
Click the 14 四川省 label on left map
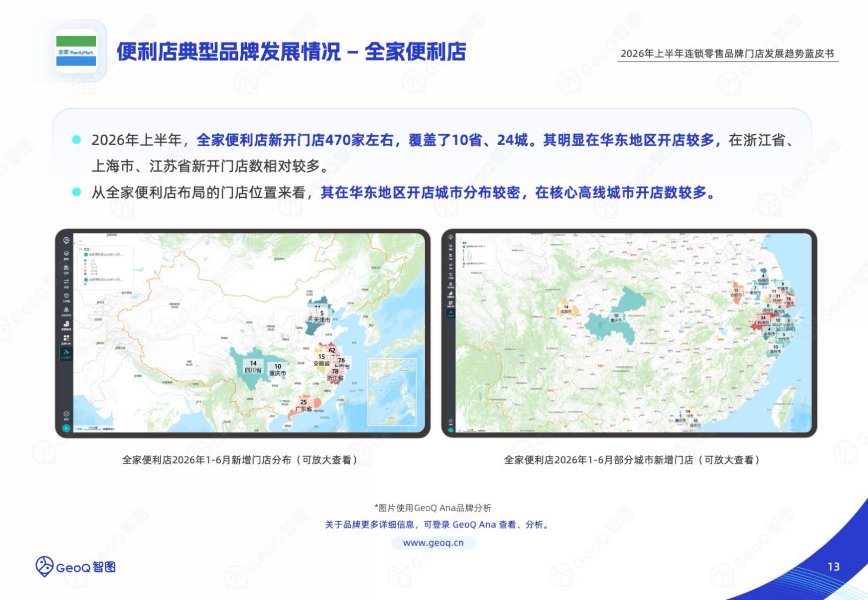click(x=253, y=366)
